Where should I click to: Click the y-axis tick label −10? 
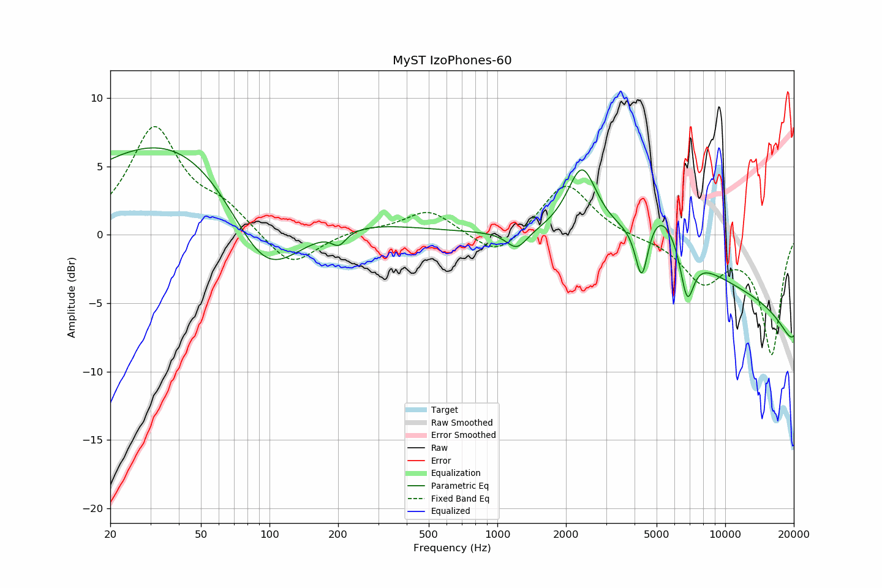point(93,372)
